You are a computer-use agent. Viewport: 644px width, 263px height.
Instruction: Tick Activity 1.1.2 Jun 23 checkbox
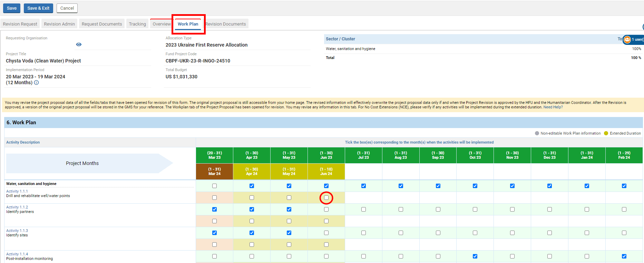326,210
